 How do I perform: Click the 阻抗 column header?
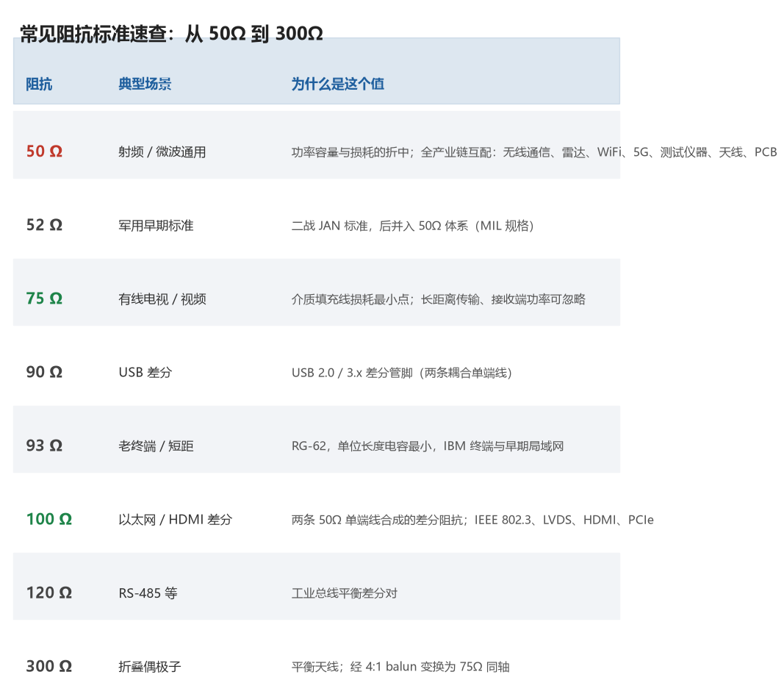(x=39, y=84)
